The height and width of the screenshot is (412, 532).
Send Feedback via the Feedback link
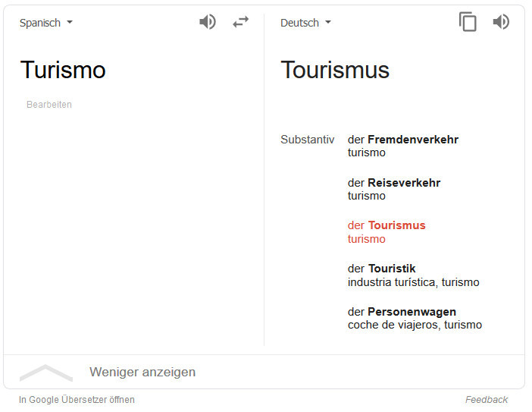click(487, 400)
